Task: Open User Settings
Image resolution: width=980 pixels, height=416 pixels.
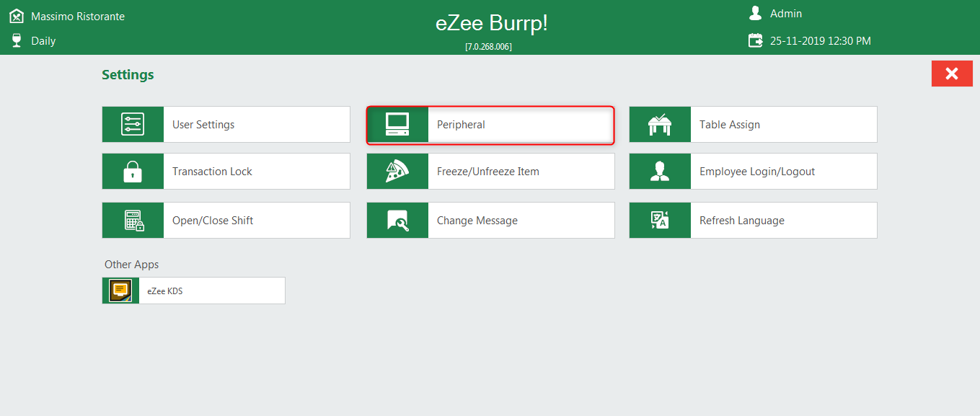Action: (x=226, y=125)
